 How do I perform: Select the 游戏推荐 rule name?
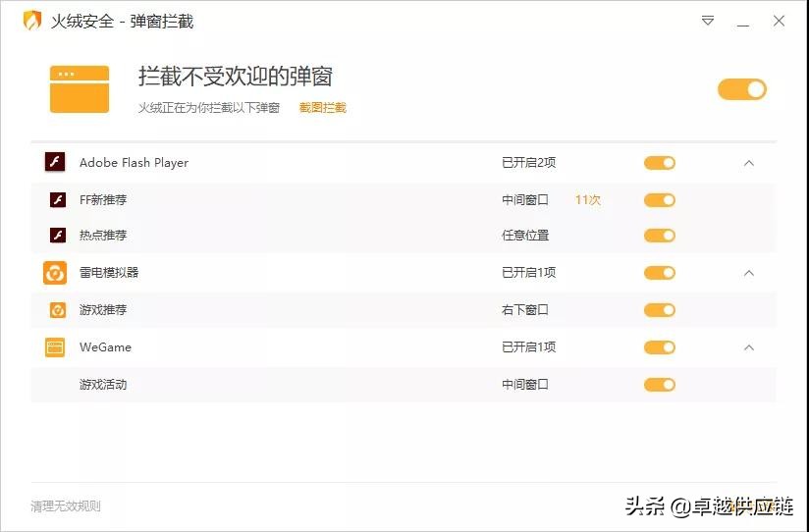pos(103,309)
